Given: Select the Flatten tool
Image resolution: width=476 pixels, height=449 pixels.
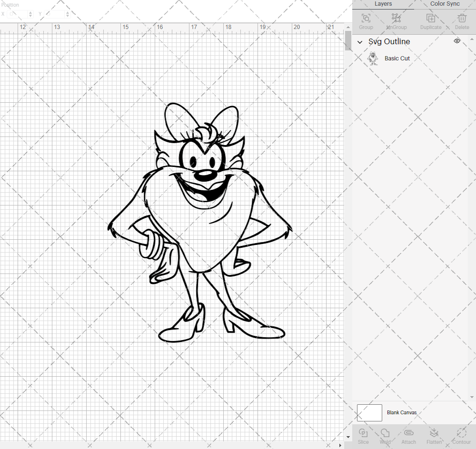Looking at the screenshot, I should (434, 435).
